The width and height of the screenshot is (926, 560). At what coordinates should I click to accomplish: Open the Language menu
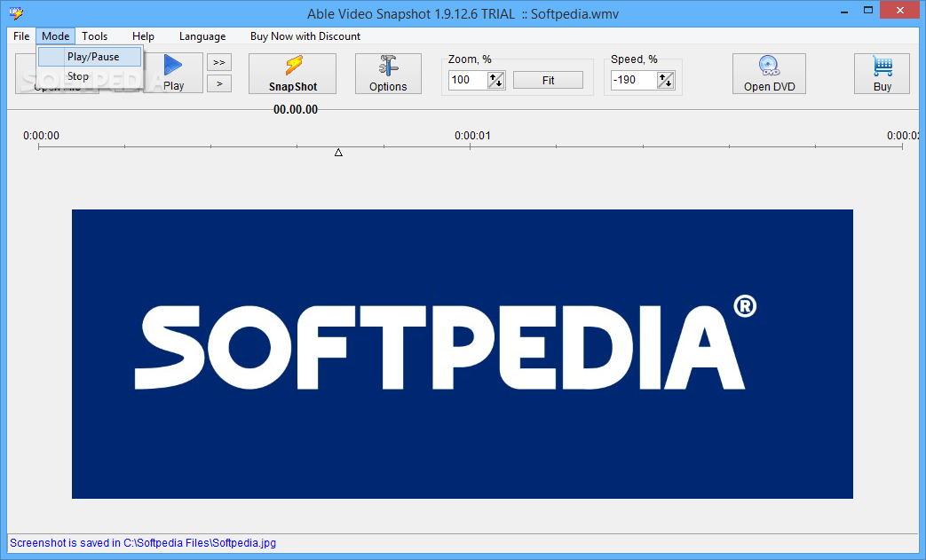[202, 36]
